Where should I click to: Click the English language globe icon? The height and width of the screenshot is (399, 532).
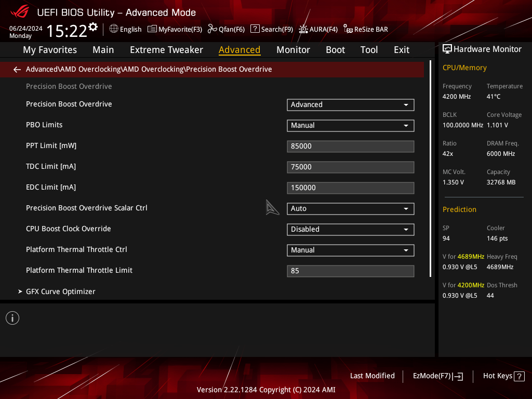point(114,29)
